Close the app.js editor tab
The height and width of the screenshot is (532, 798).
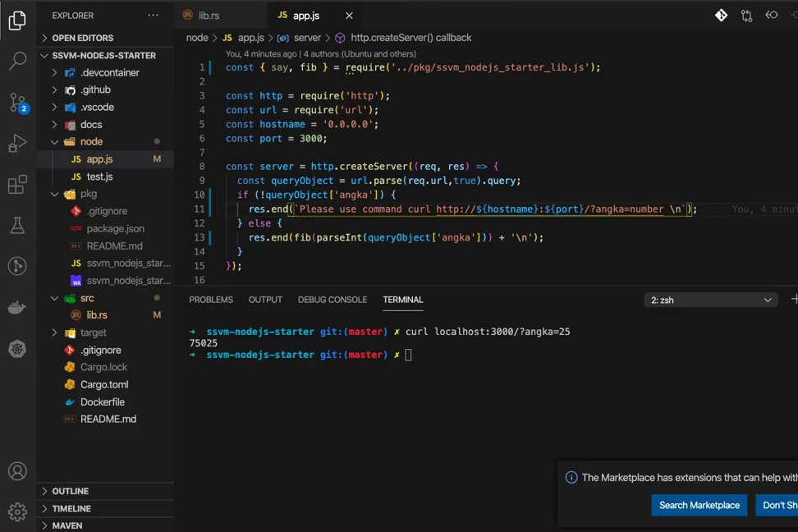click(x=349, y=16)
